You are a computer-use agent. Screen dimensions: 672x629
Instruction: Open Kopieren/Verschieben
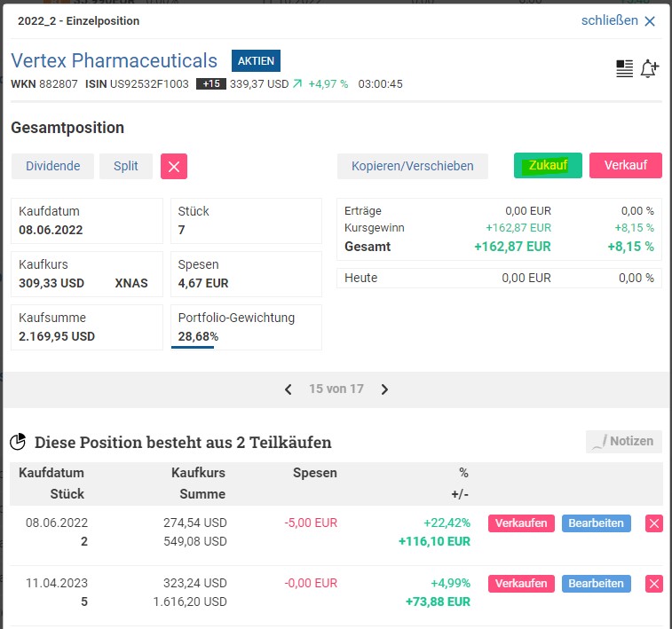(x=413, y=166)
